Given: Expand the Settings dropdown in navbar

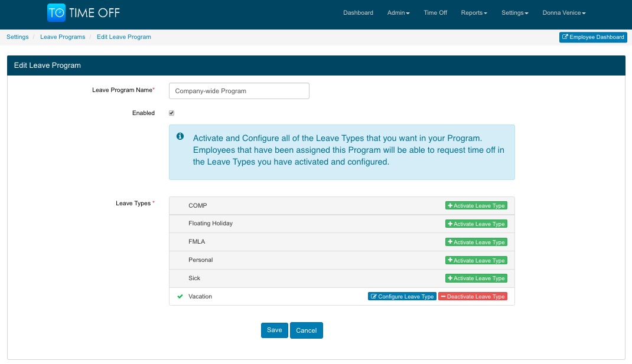Looking at the screenshot, I should pyautogui.click(x=514, y=13).
